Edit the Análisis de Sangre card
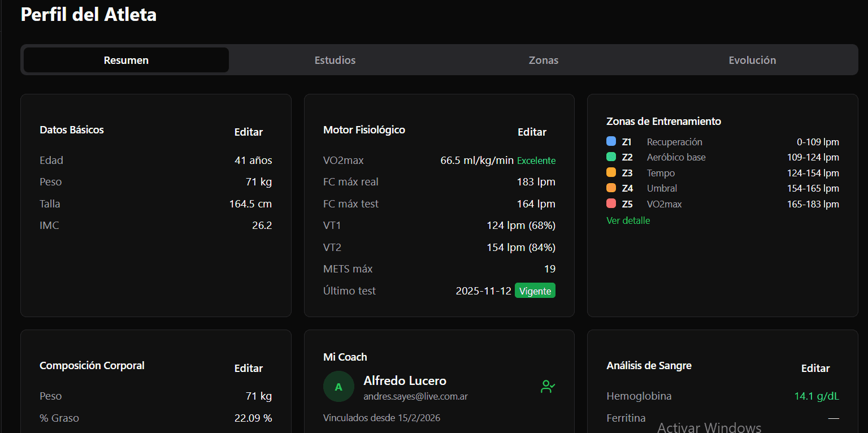 tap(815, 368)
